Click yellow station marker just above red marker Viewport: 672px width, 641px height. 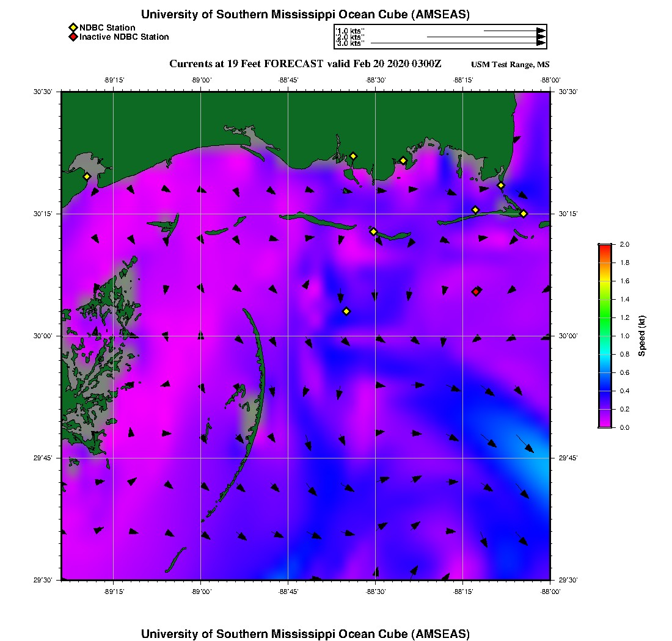click(475, 210)
